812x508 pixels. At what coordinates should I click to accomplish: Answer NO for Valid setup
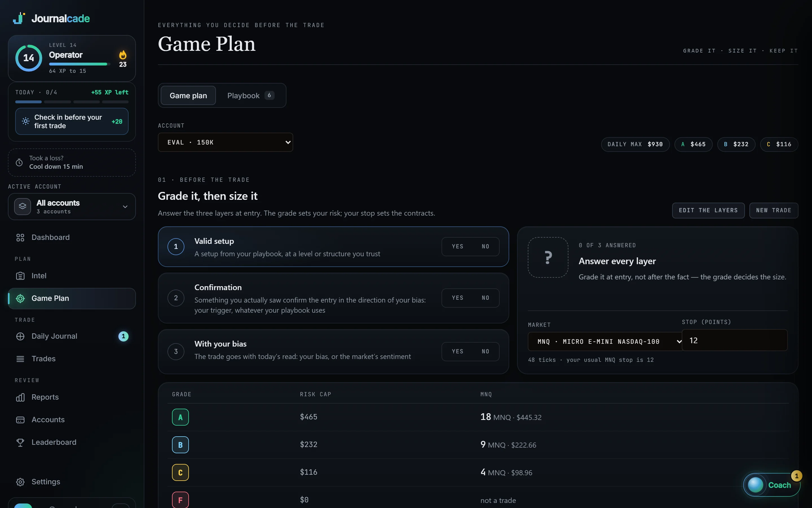(x=486, y=247)
